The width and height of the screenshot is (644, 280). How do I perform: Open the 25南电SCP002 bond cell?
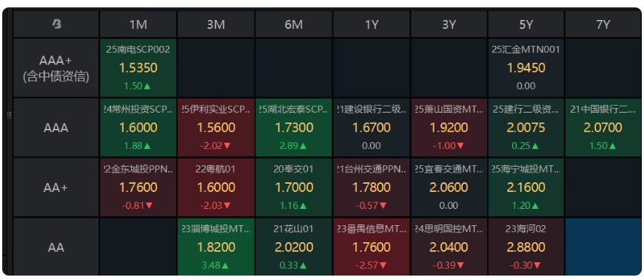tap(138, 68)
